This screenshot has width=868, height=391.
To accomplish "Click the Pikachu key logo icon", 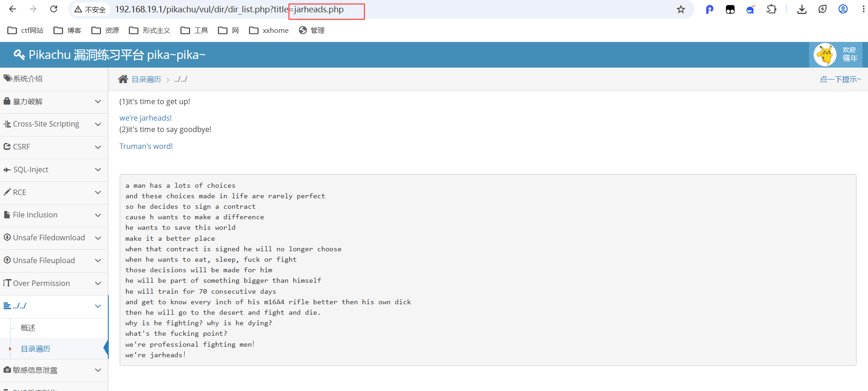I will pyautogui.click(x=19, y=55).
